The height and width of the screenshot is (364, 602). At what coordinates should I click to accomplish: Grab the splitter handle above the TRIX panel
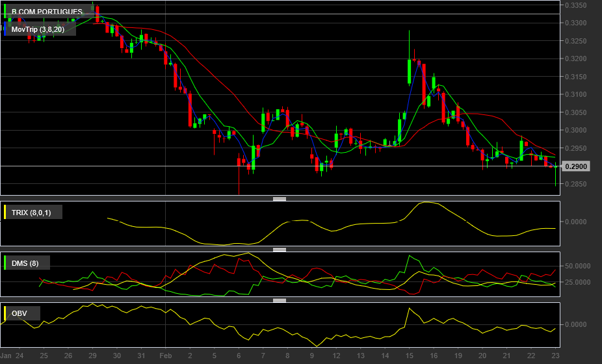pyautogui.click(x=280, y=198)
